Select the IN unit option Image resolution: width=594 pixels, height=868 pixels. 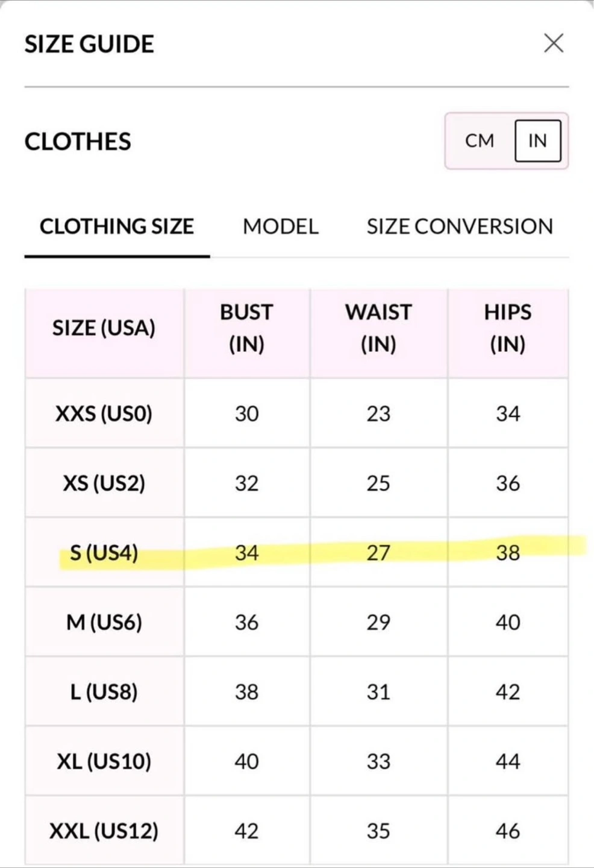click(x=537, y=140)
